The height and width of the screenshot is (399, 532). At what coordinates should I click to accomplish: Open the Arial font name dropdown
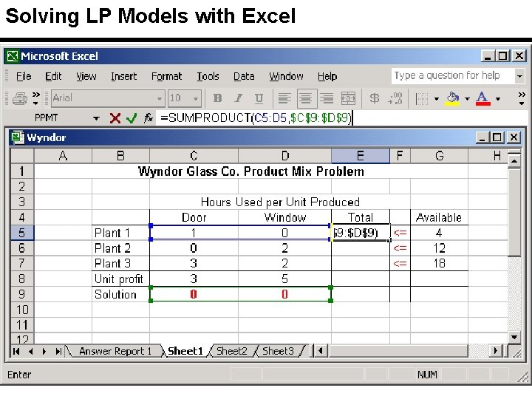coord(159,99)
